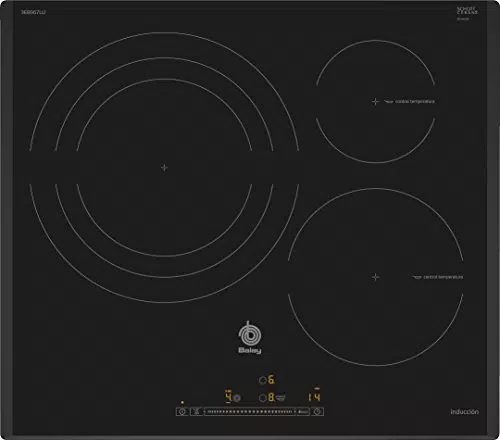Viewport: 500px width, 440px height.
Task: Click the center cross of large zone
Action: point(164,168)
